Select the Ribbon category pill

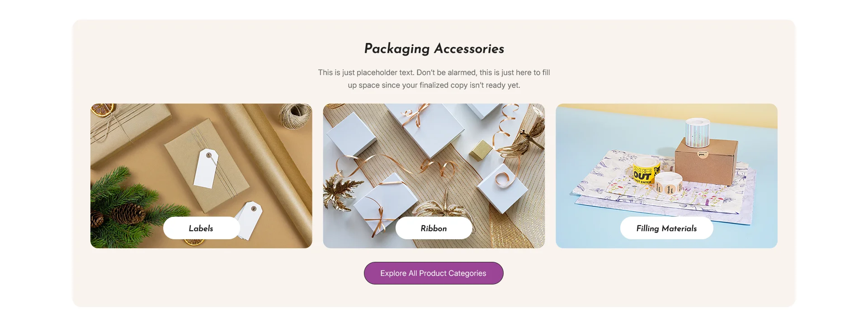(x=434, y=228)
